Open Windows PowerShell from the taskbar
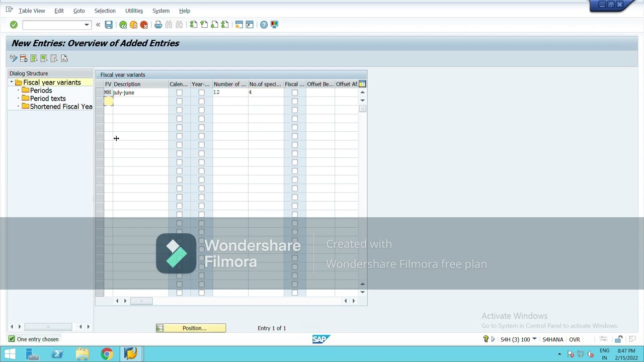Viewport: 644px width, 362px height. (57, 354)
